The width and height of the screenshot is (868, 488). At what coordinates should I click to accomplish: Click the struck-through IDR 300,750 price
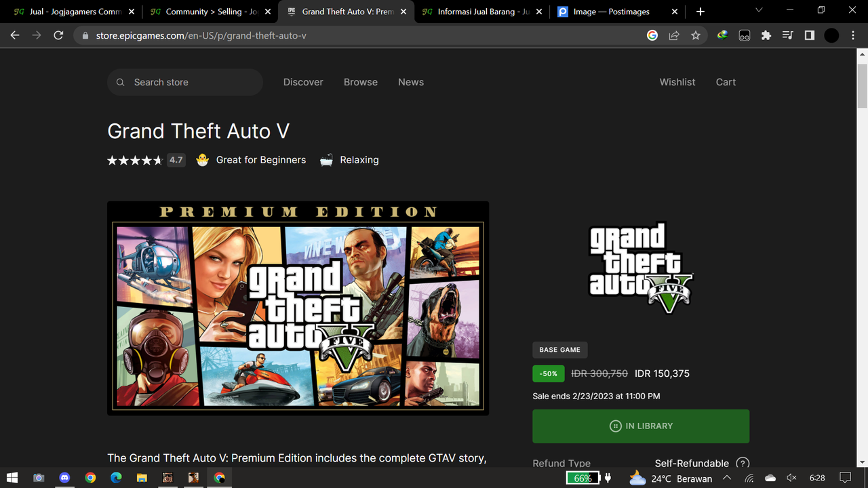pyautogui.click(x=599, y=373)
